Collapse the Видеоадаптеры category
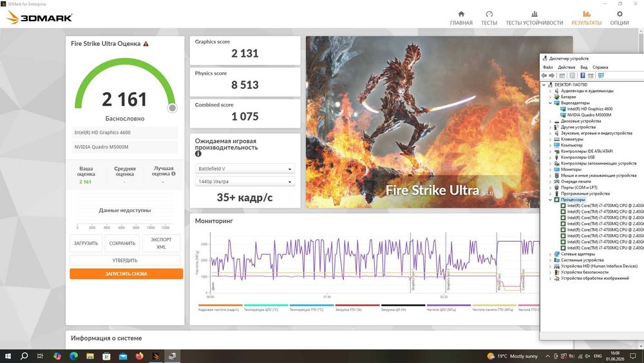Screen dimensions: 644x363 [x=551, y=103]
